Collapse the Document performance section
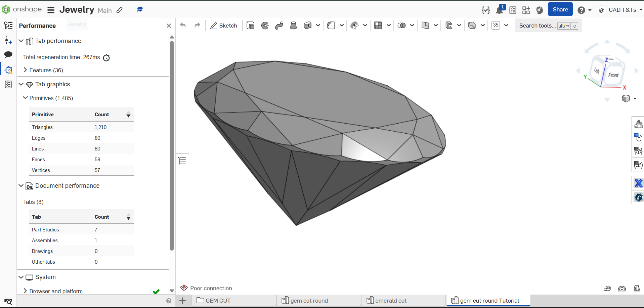 21,185
